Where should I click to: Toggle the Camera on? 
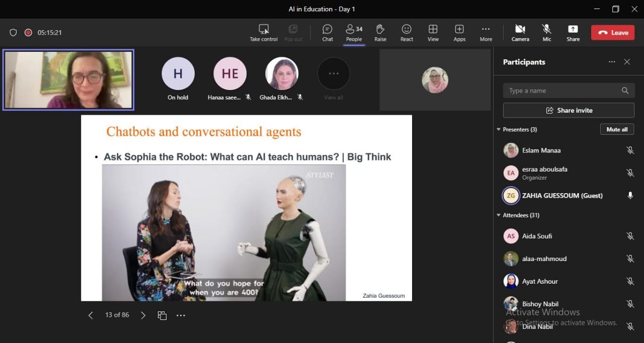[520, 33]
